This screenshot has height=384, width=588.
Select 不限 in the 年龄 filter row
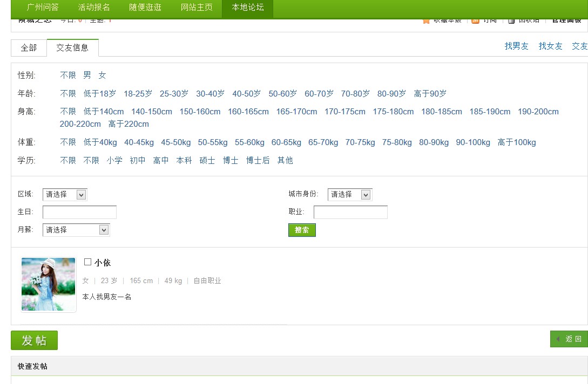pyautogui.click(x=68, y=94)
